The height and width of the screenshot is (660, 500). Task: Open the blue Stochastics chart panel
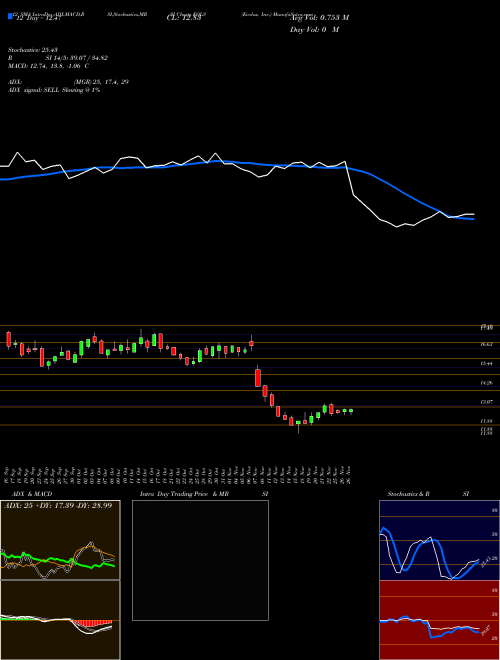coord(439,540)
